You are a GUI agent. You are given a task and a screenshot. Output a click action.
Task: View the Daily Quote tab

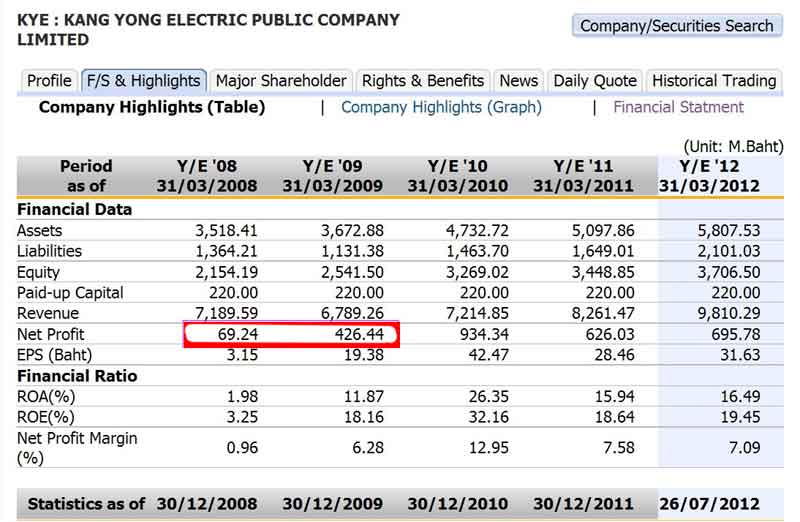coord(595,81)
